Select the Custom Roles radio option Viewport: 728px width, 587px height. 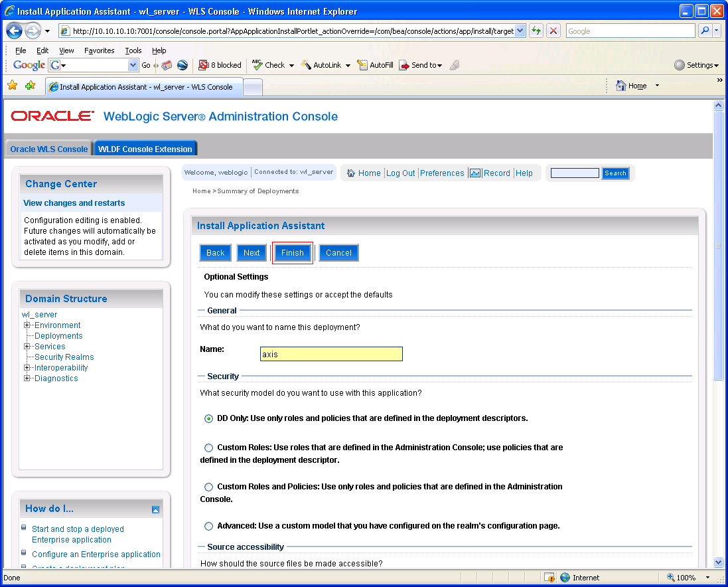(x=209, y=448)
